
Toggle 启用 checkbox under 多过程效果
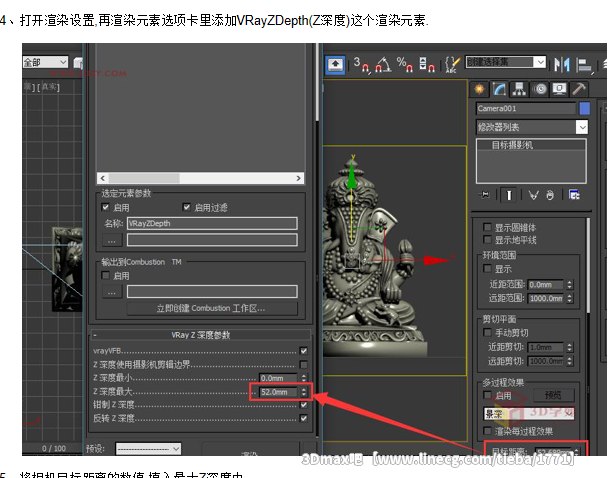click(487, 395)
